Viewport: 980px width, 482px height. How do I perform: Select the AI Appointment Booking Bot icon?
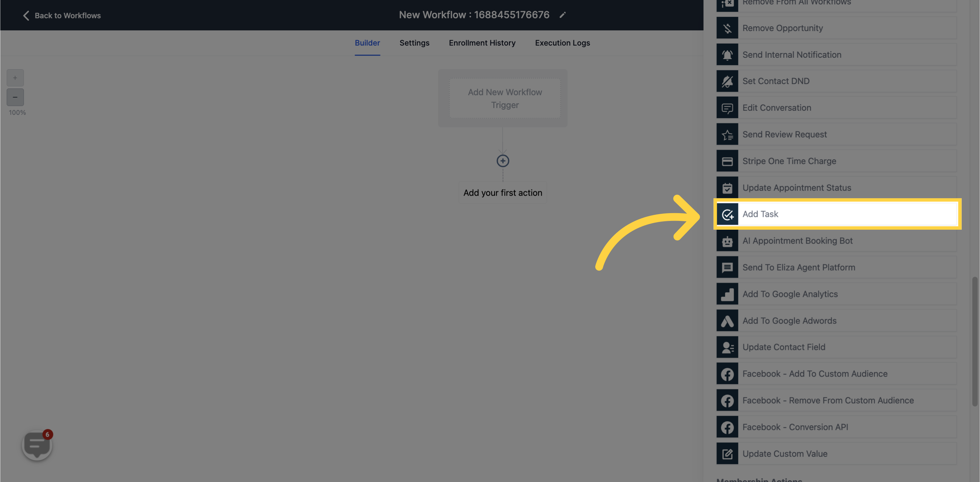click(727, 241)
